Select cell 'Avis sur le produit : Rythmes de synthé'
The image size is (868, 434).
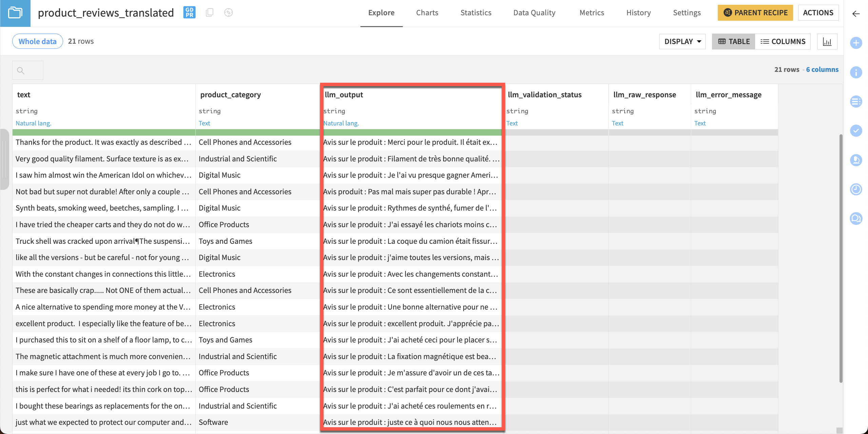coord(412,208)
